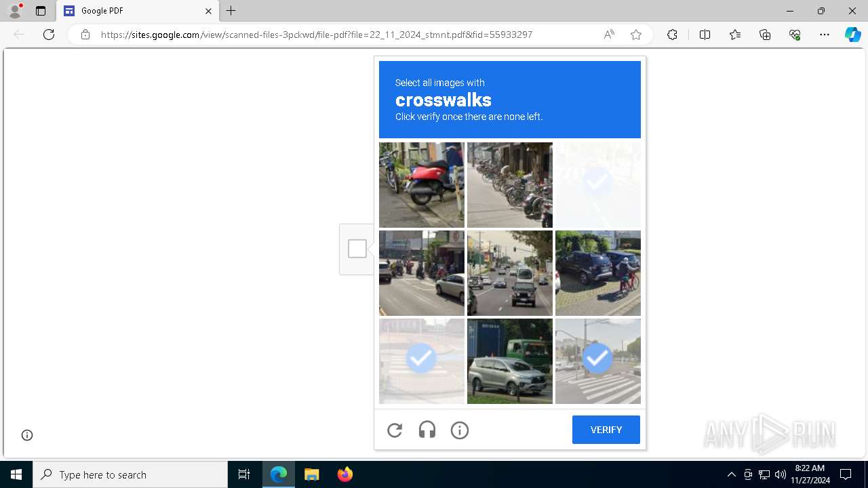Select the cyclist beside dark SUV tile
The width and height of the screenshot is (868, 488).
(598, 273)
